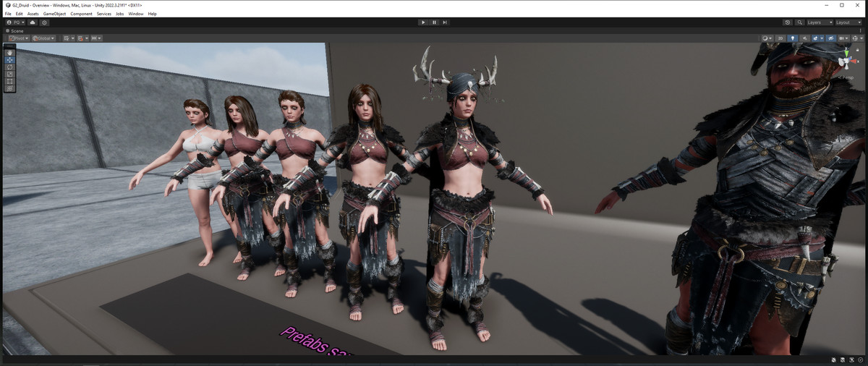This screenshot has height=366, width=868.
Task: Click the draw mode shading sphere icon
Action: click(765, 38)
